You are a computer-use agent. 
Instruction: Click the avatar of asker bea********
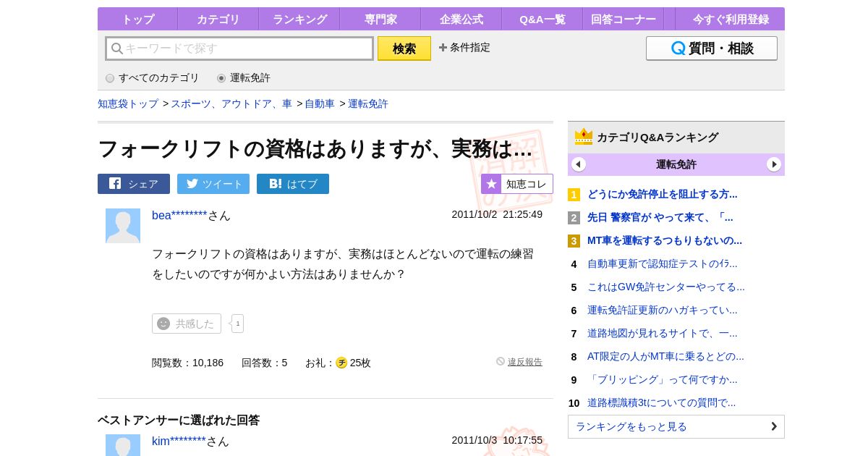coord(123,226)
